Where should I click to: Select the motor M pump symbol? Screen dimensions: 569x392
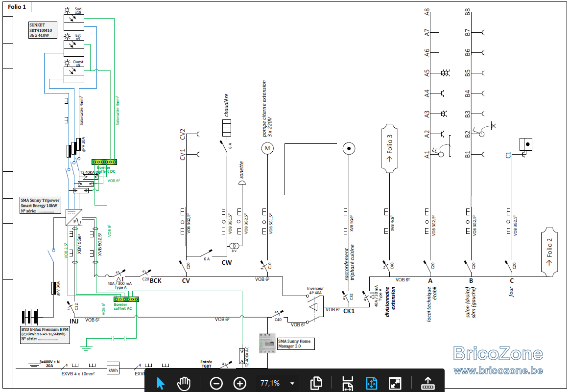pyautogui.click(x=267, y=148)
